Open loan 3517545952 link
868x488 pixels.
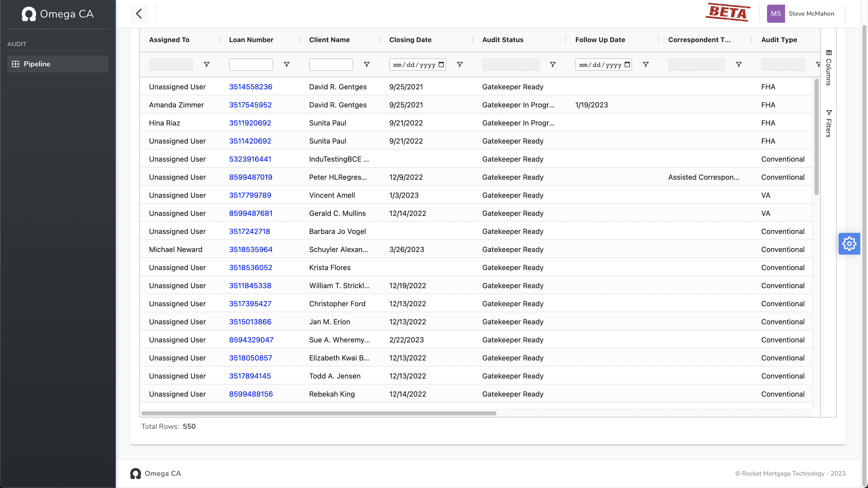pos(250,105)
